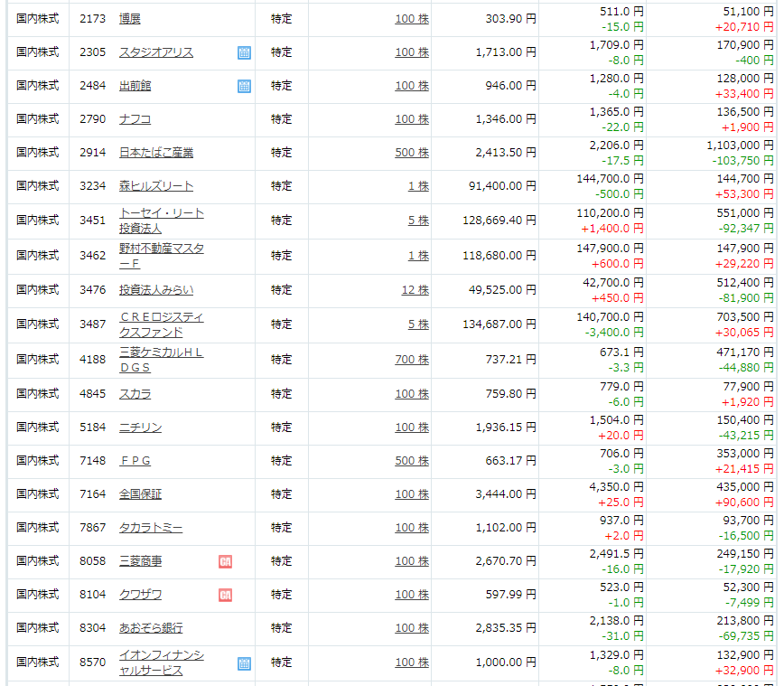Select acquisition price 3,444.00 円

pos(506,494)
